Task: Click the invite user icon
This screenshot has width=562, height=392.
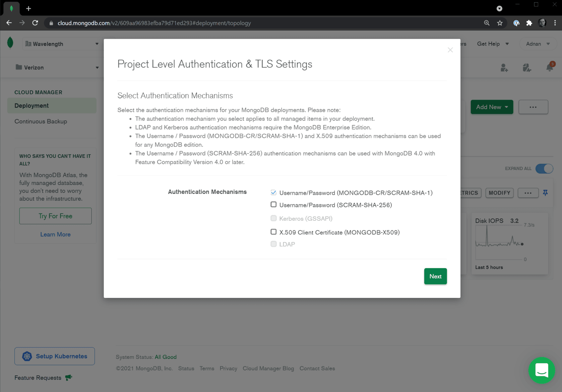Action: [x=504, y=68]
